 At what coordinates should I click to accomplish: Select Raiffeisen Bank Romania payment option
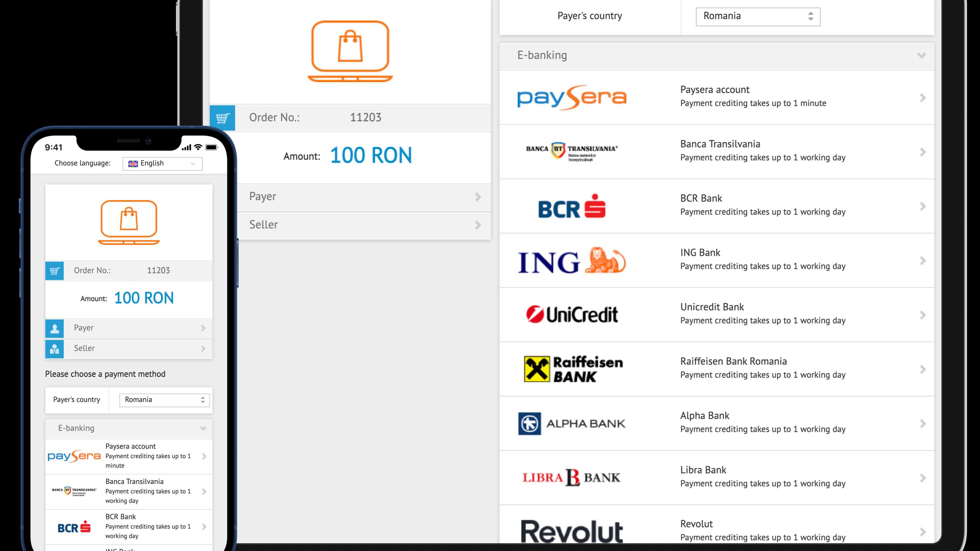717,369
